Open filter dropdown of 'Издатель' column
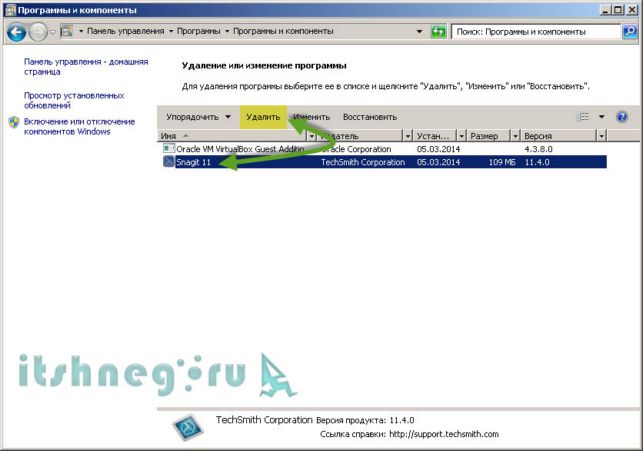The image size is (643, 451). (x=408, y=136)
